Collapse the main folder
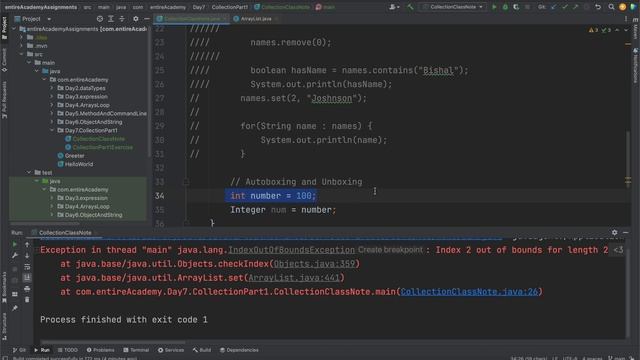 pyautogui.click(x=29, y=63)
